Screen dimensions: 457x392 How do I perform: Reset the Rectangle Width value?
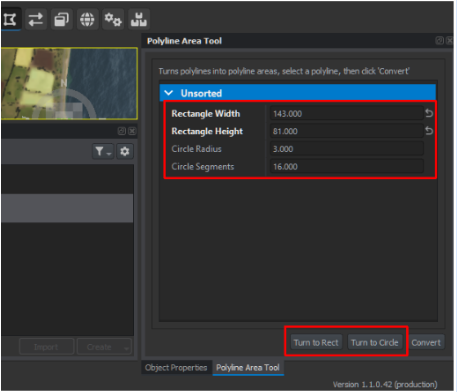[429, 113]
